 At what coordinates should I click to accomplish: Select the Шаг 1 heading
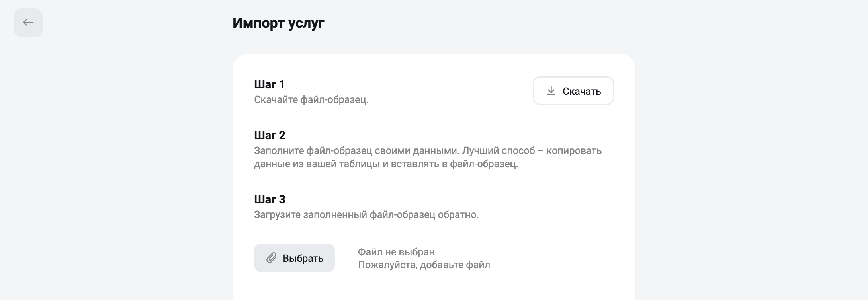(x=270, y=84)
